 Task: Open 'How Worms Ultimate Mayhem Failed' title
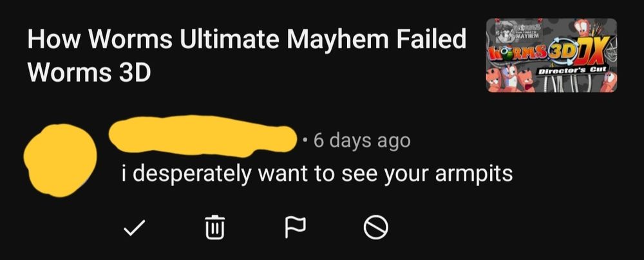tap(247, 39)
